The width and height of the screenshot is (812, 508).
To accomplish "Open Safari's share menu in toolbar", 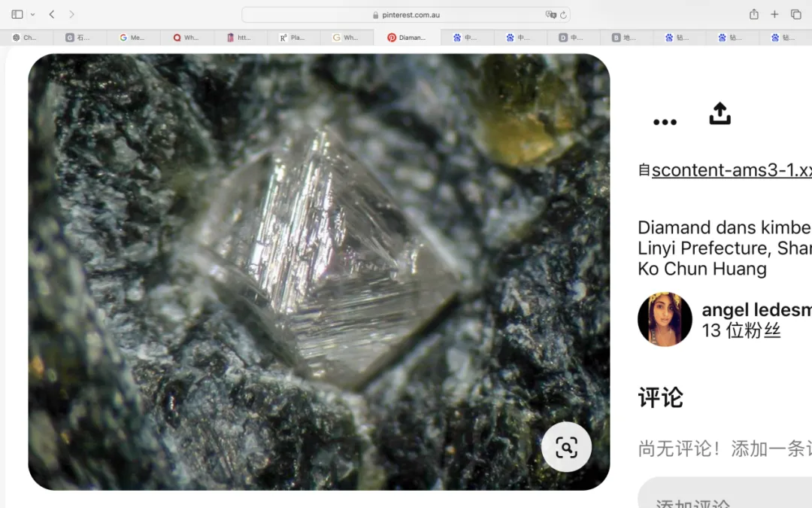I will (754, 14).
